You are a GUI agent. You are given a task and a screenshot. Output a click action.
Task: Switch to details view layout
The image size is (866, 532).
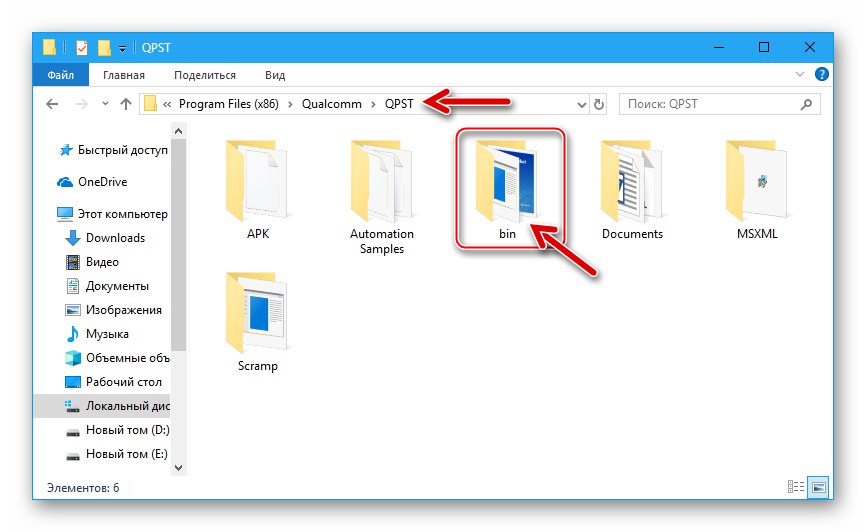[x=796, y=487]
